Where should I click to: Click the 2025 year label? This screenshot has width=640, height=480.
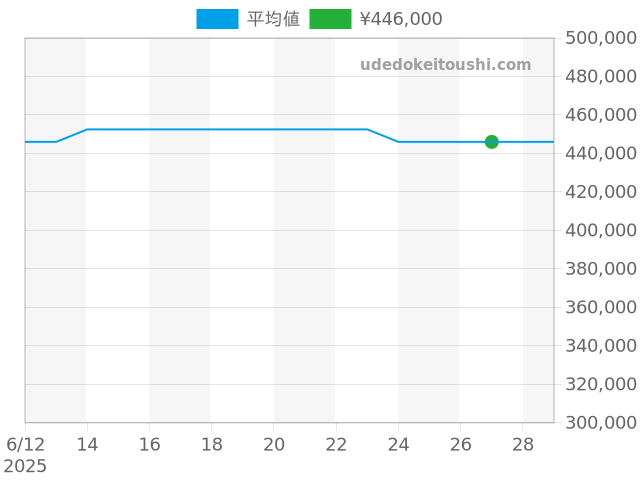point(25,466)
